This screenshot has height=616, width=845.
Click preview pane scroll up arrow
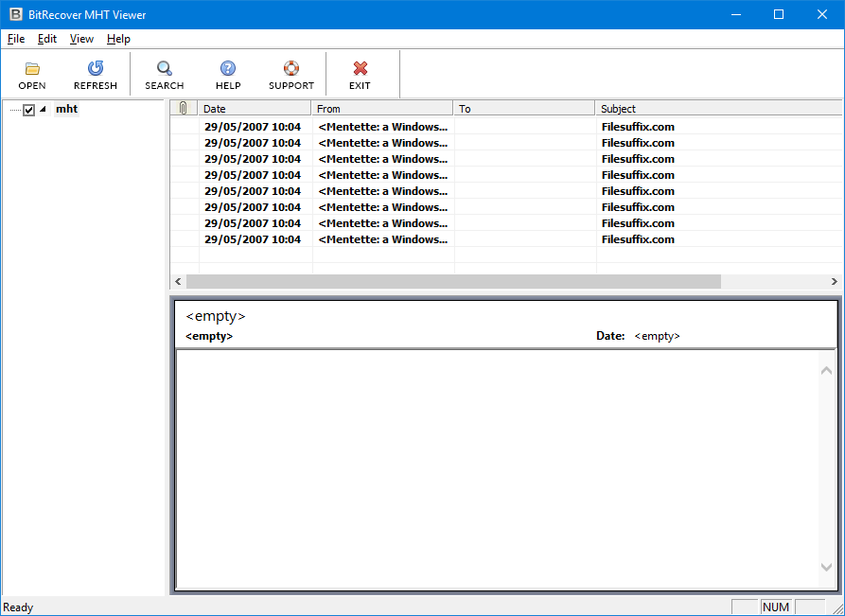click(827, 370)
